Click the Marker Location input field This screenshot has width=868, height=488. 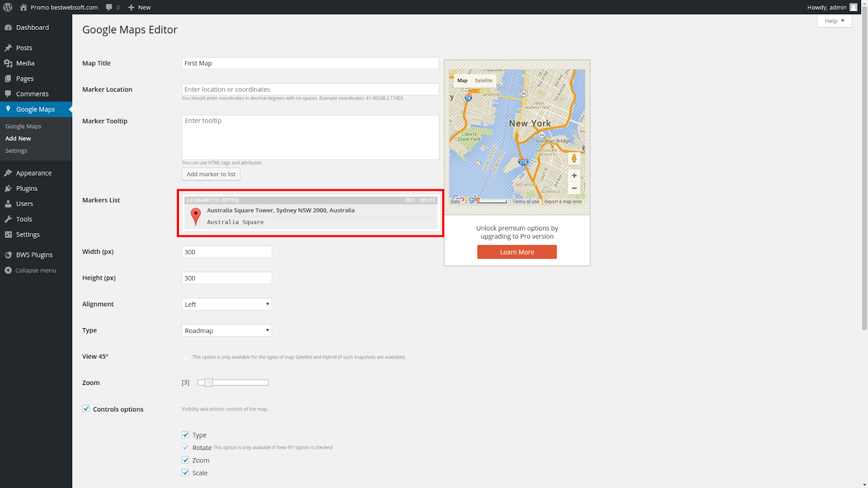pyautogui.click(x=310, y=89)
